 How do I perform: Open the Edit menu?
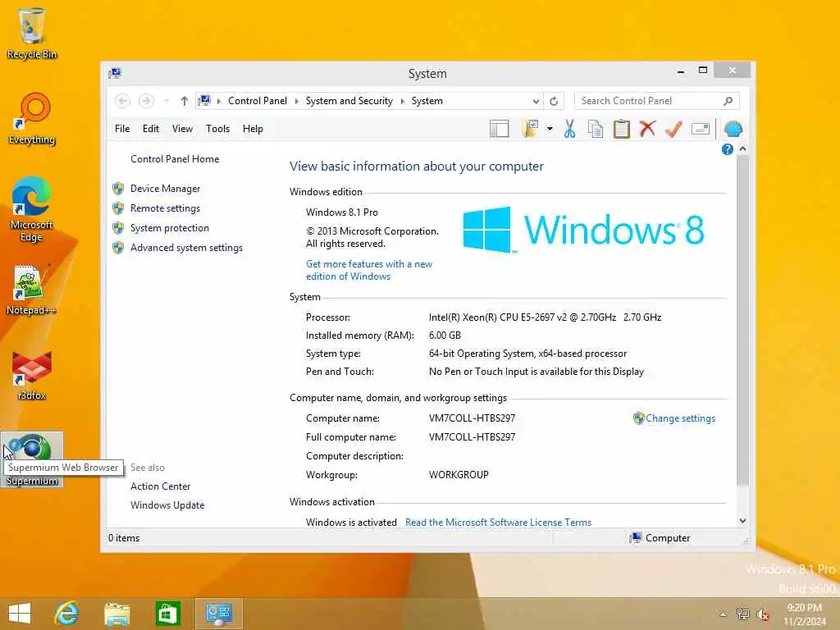point(151,129)
